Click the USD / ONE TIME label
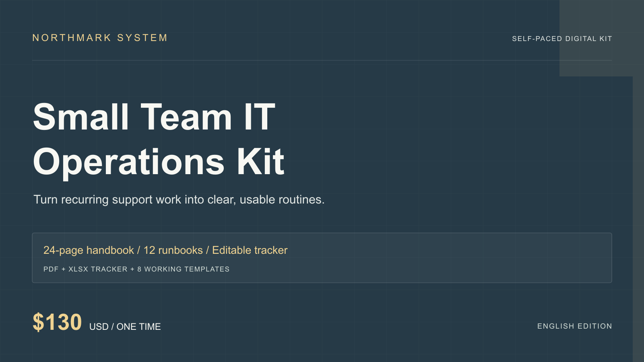Viewport: 644px width, 362px height. tap(125, 327)
